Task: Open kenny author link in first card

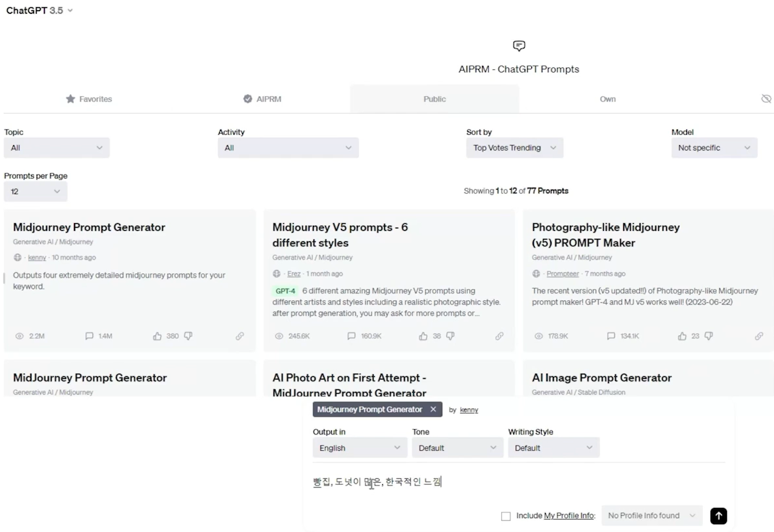Action: [37, 258]
